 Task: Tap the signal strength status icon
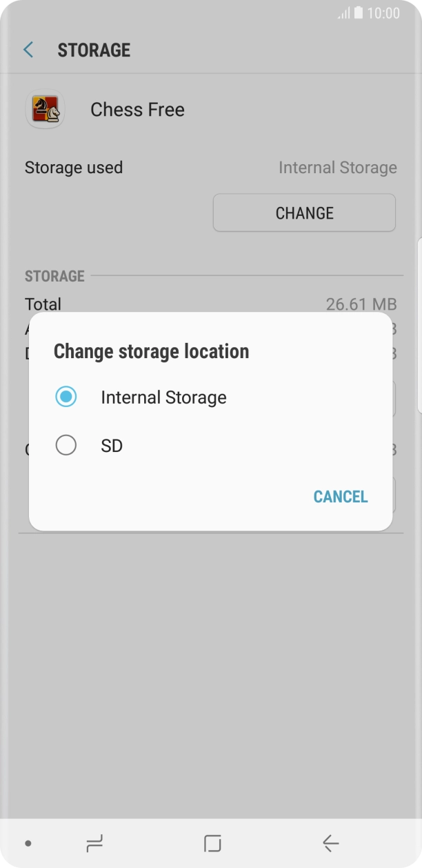(x=343, y=13)
